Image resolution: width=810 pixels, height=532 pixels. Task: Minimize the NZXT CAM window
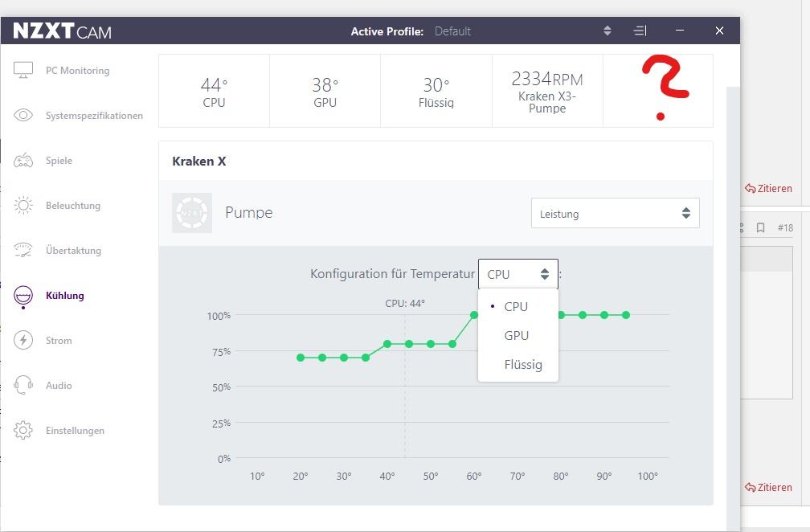680,31
